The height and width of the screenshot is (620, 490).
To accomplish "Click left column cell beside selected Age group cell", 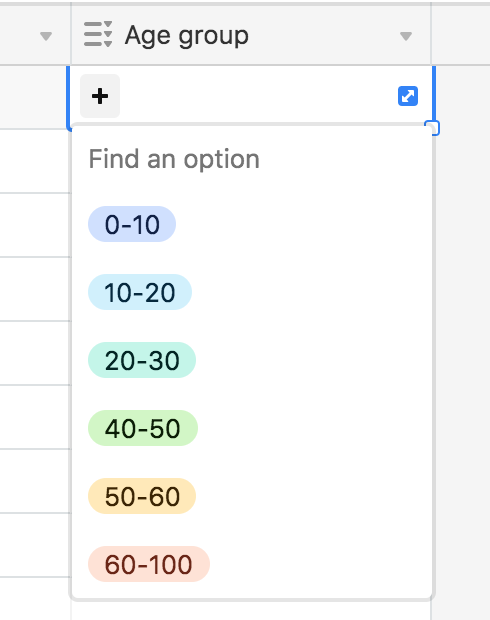I will (33, 97).
